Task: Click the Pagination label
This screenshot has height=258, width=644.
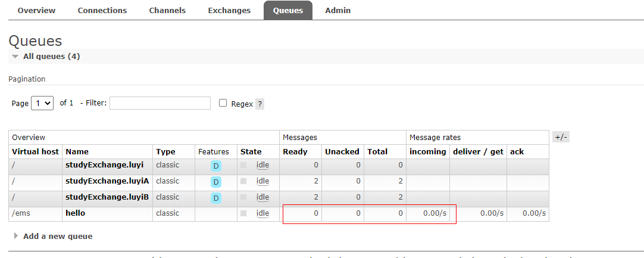Action: (27, 79)
